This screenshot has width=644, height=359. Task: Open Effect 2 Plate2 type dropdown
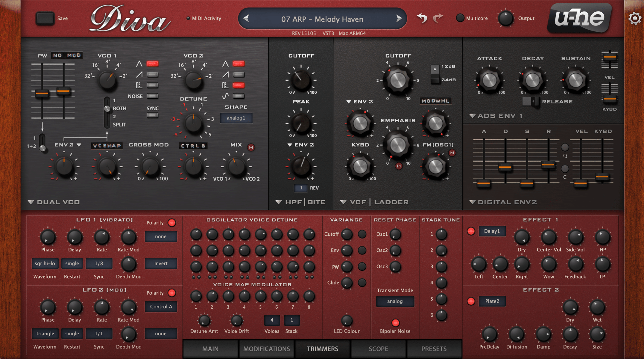492,301
